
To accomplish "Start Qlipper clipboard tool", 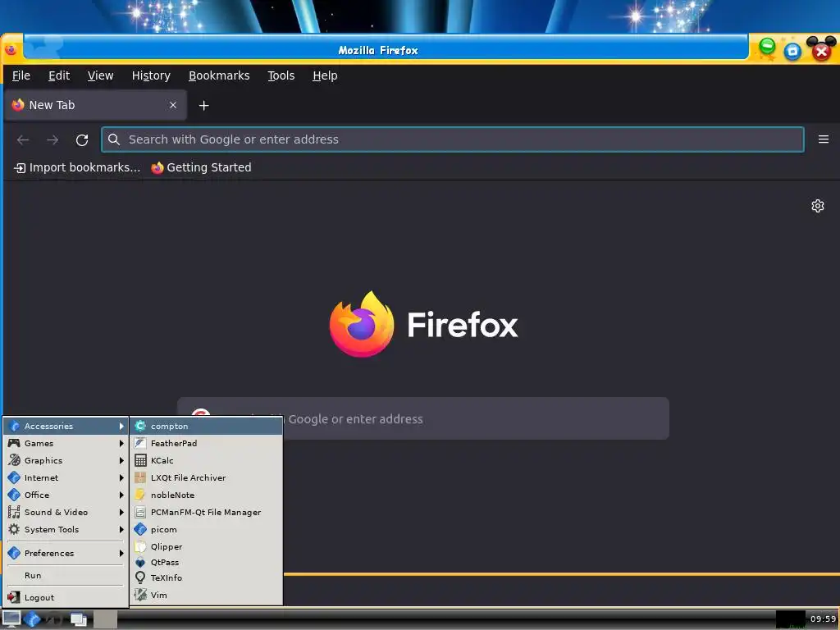I will coord(207,546).
